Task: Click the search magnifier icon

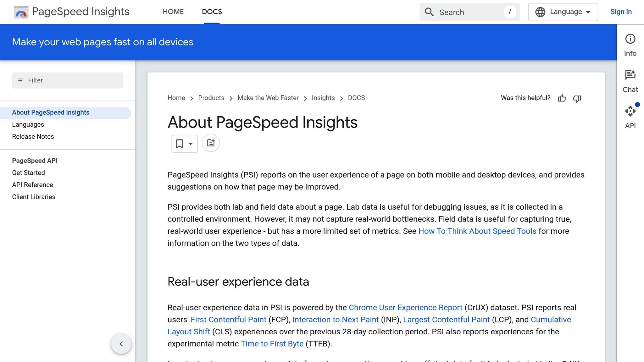Action: point(429,12)
